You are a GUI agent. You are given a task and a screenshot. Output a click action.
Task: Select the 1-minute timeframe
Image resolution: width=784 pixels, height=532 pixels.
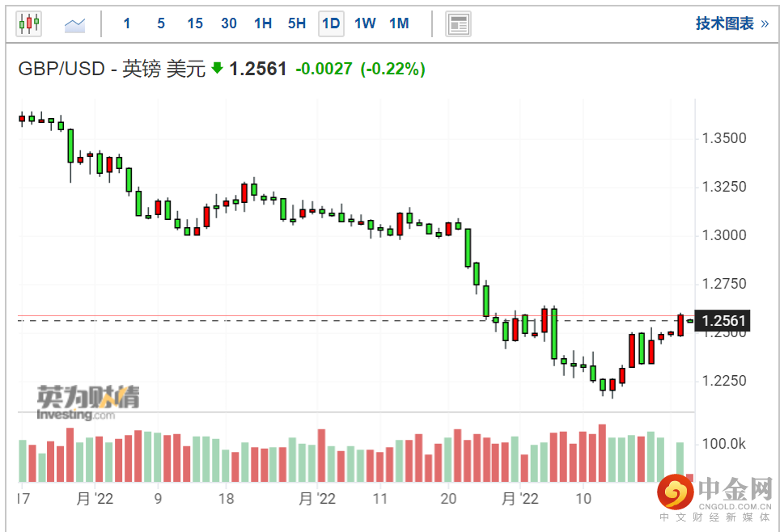[x=127, y=23]
